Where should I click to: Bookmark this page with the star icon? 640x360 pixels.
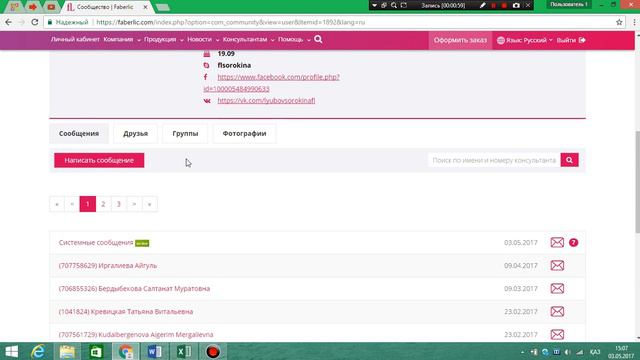(x=619, y=22)
